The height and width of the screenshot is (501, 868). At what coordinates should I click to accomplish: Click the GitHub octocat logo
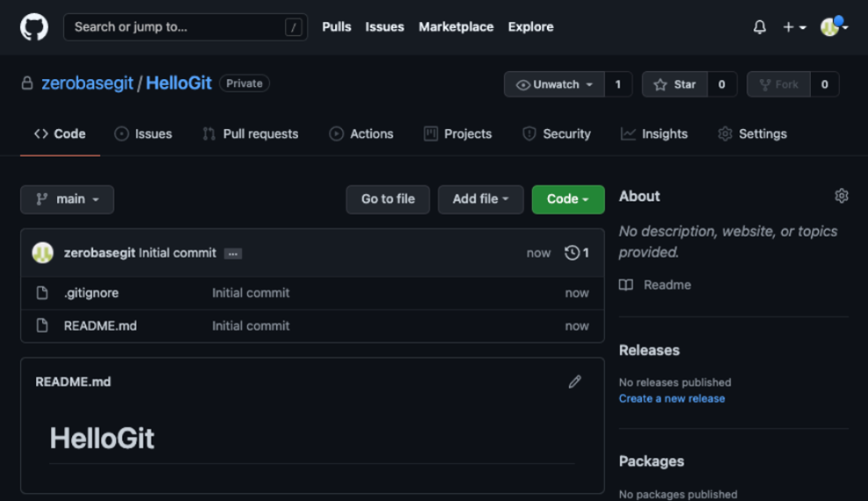[34, 27]
